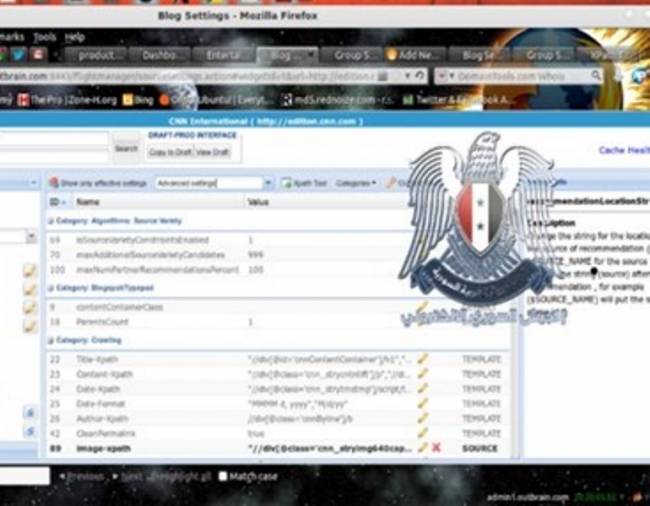
Task: Select the ParentsCount row name
Action: [102, 322]
